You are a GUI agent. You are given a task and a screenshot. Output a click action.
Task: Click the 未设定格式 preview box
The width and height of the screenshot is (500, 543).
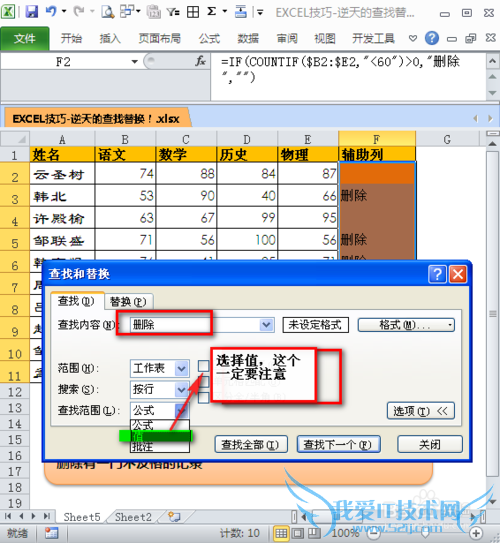click(x=315, y=325)
